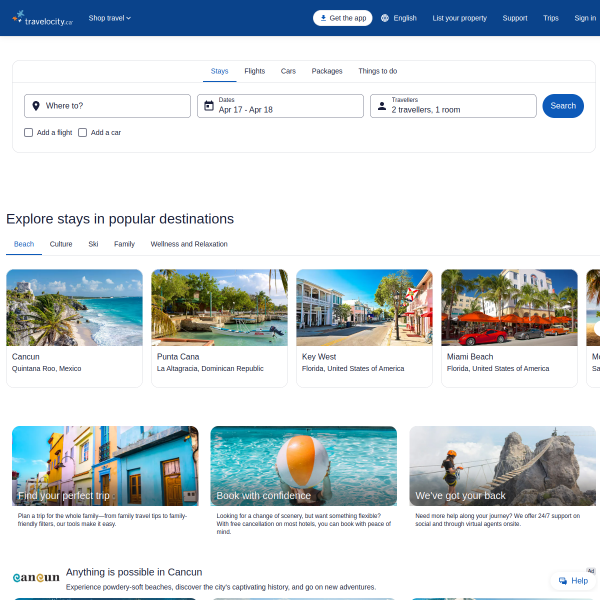Open Book with confidence image

(304, 466)
